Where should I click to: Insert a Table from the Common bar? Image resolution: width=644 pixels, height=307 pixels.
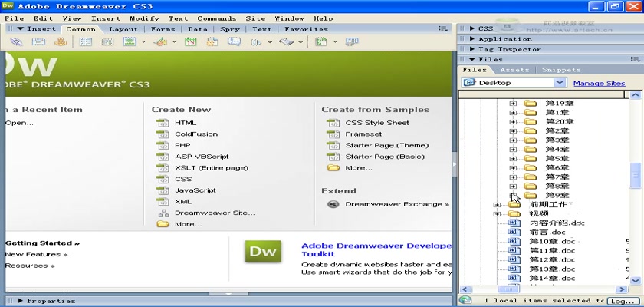[85, 41]
